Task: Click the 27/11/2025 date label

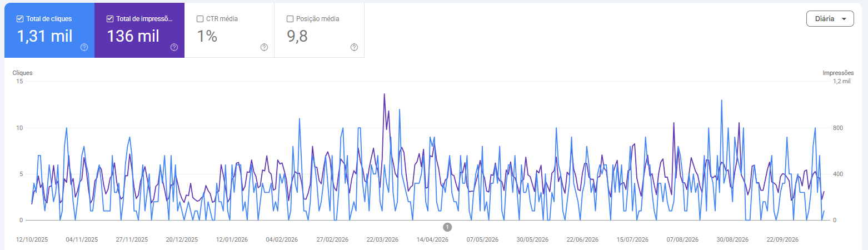Action: coord(132,240)
